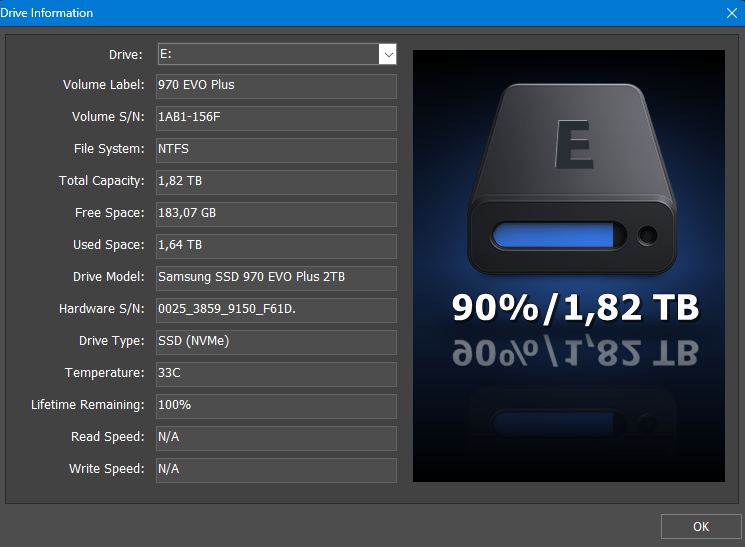The width and height of the screenshot is (745, 547).
Task: Click the Write Speed field N/A
Action: (276, 470)
